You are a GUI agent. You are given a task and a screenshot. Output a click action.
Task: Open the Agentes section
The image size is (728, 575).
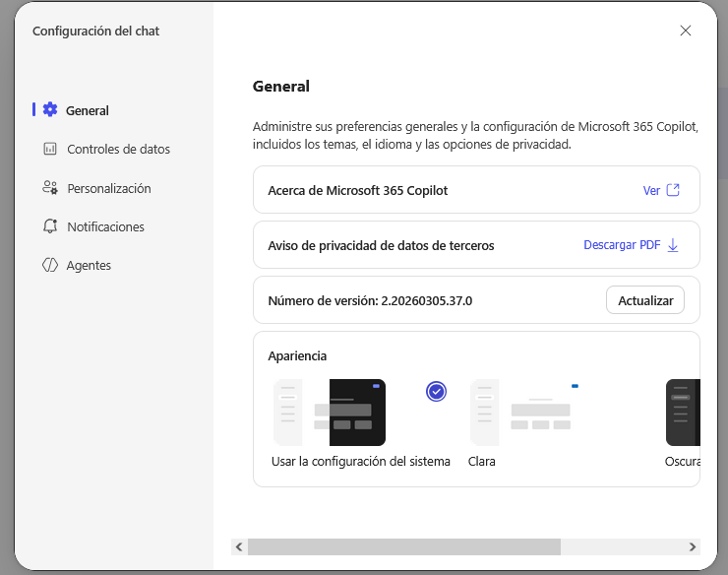(x=89, y=266)
